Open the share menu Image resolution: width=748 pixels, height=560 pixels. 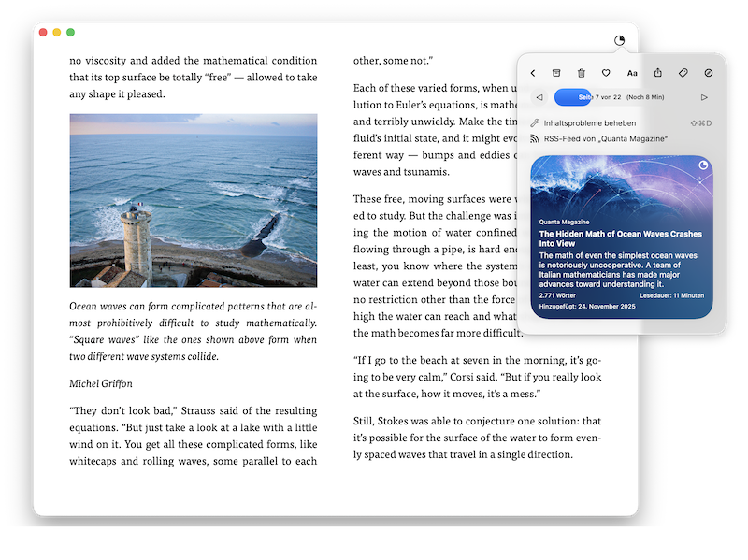click(657, 73)
